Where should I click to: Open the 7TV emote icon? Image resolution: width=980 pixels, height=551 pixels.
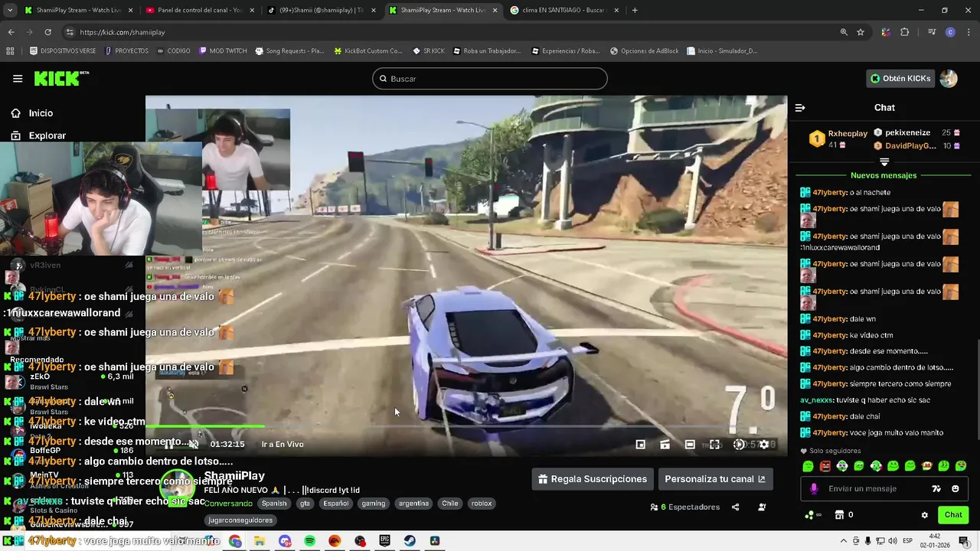pyautogui.click(x=936, y=489)
